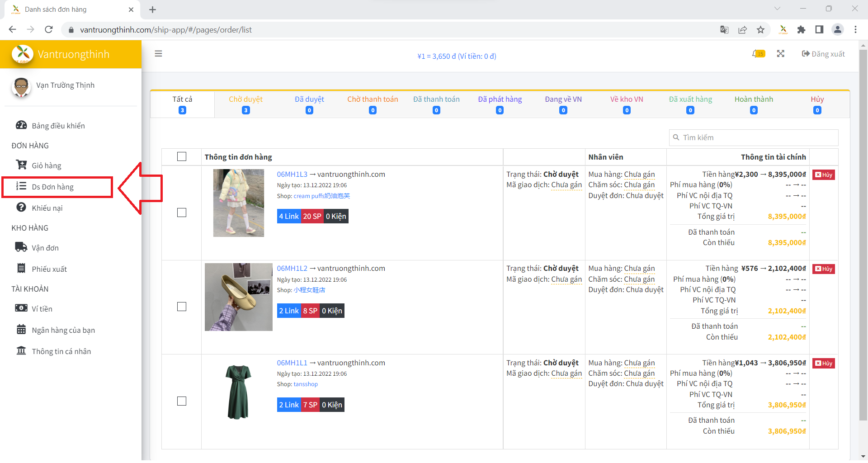Screen dimensions: 868x463
Task: Select the Tất cả orders tab
Action: click(182, 104)
